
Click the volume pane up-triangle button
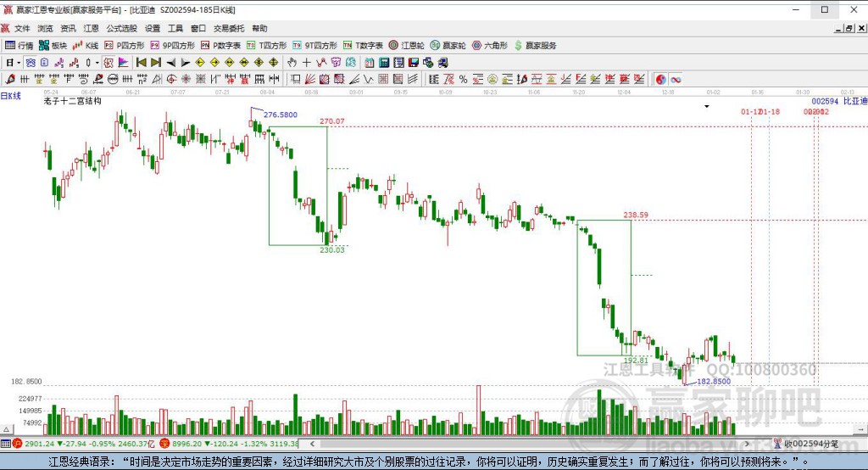pos(6,429)
